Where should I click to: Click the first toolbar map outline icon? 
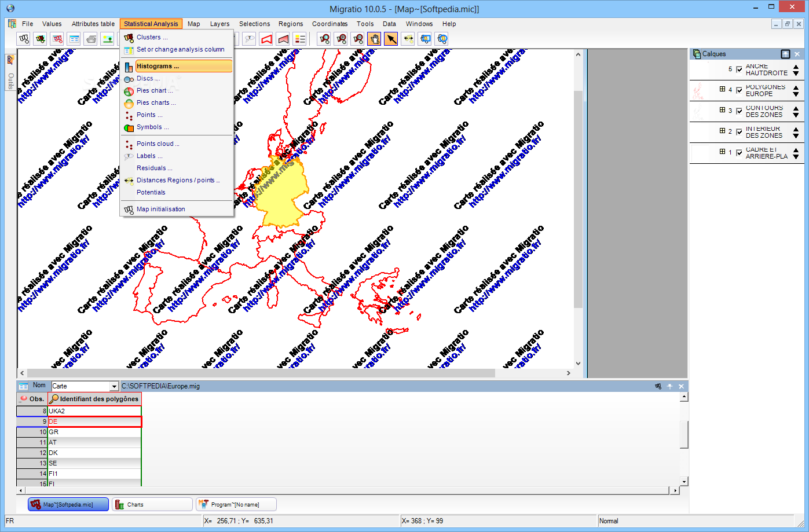pyautogui.click(x=24, y=39)
